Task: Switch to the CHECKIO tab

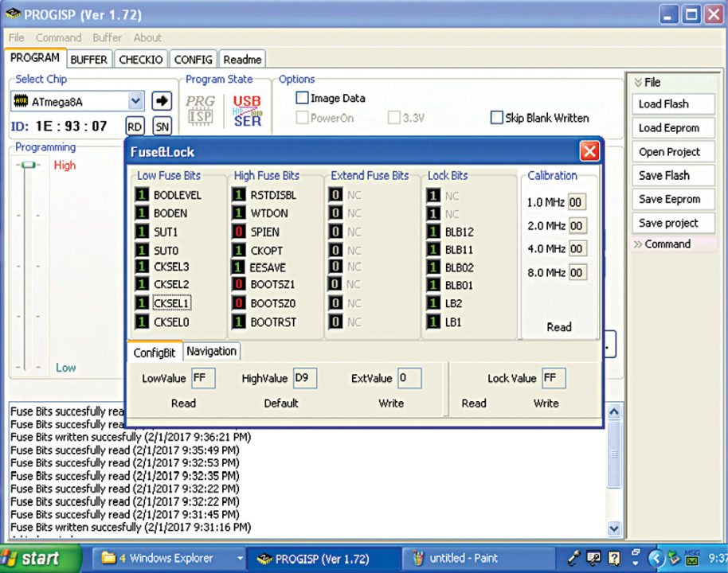Action: (140, 60)
